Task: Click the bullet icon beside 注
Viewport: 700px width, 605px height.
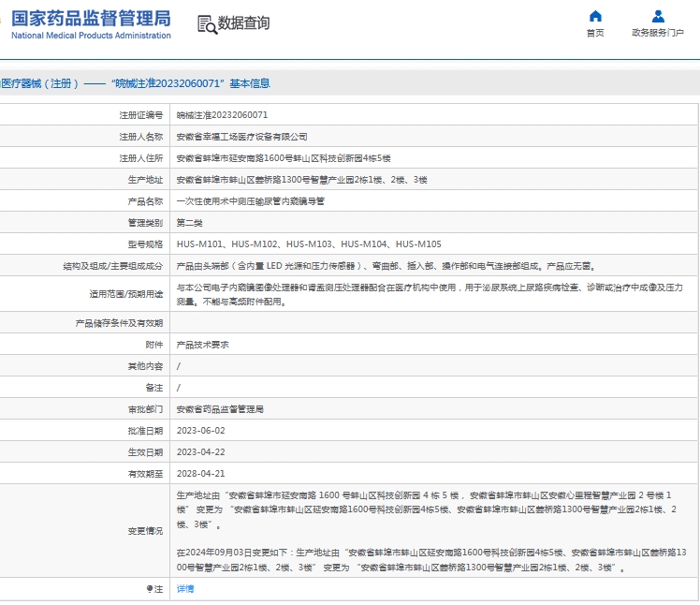Action: click(x=150, y=589)
